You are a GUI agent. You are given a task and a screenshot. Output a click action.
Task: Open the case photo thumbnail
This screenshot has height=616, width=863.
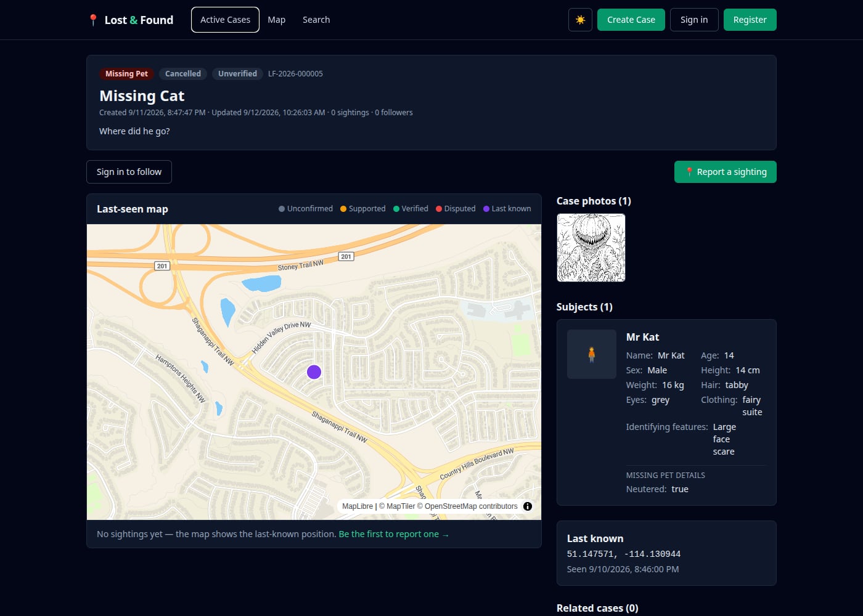point(591,248)
